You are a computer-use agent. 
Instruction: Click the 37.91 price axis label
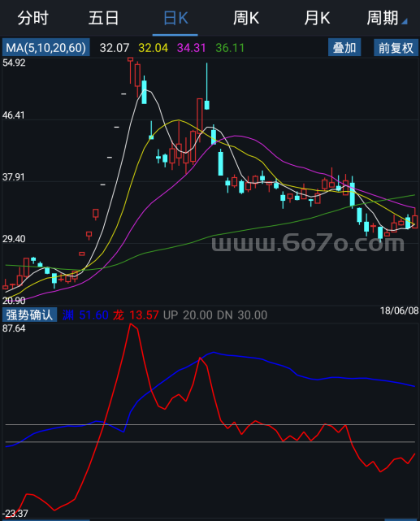tap(14, 177)
